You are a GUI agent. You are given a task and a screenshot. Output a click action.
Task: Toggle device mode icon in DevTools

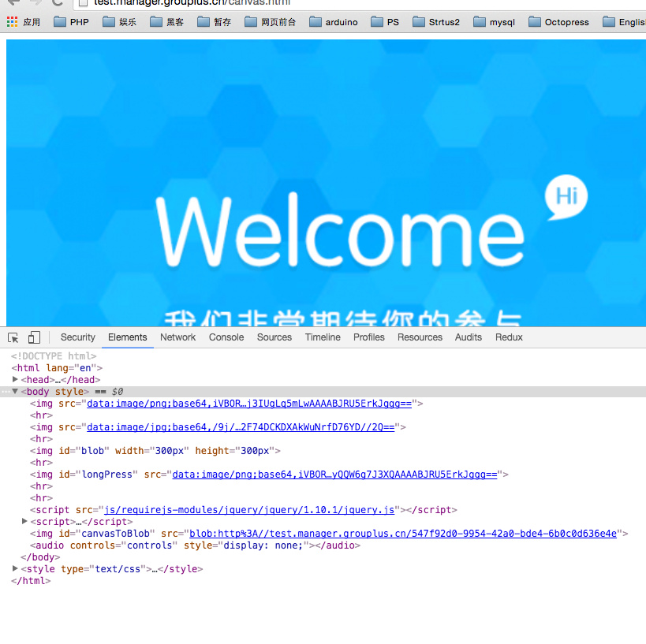tap(34, 337)
